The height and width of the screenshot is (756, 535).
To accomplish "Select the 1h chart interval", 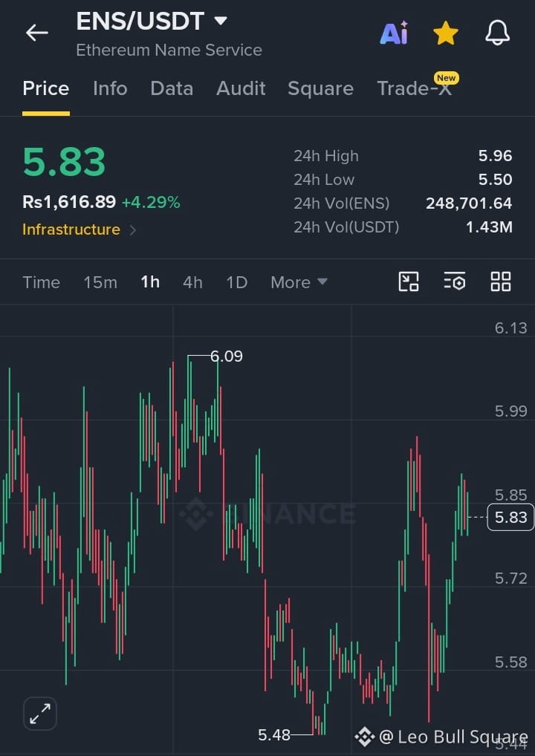I will (x=150, y=282).
